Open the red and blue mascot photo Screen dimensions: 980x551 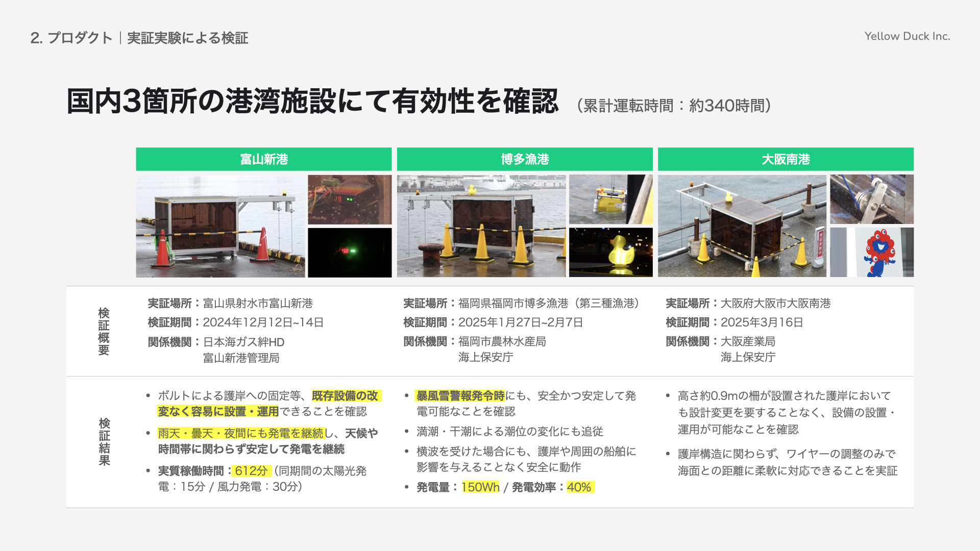(871, 253)
